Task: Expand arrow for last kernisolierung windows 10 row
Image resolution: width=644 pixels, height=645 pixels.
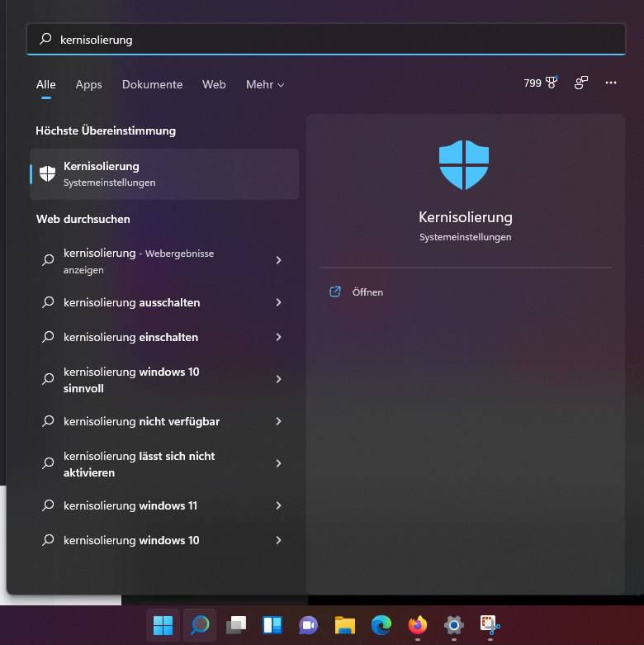Action: click(x=279, y=539)
